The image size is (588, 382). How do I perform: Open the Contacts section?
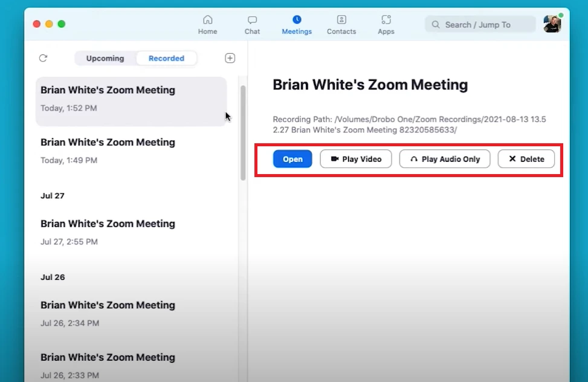[341, 24]
